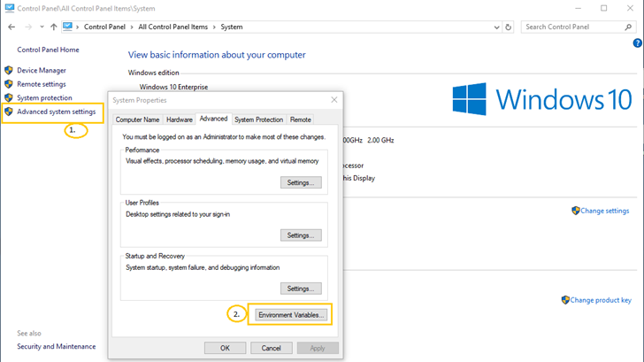Click the Advanced system settings link

point(56,112)
